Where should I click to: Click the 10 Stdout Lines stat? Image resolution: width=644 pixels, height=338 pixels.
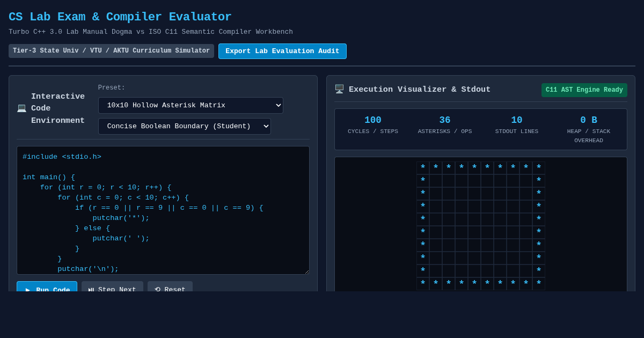[517, 126]
